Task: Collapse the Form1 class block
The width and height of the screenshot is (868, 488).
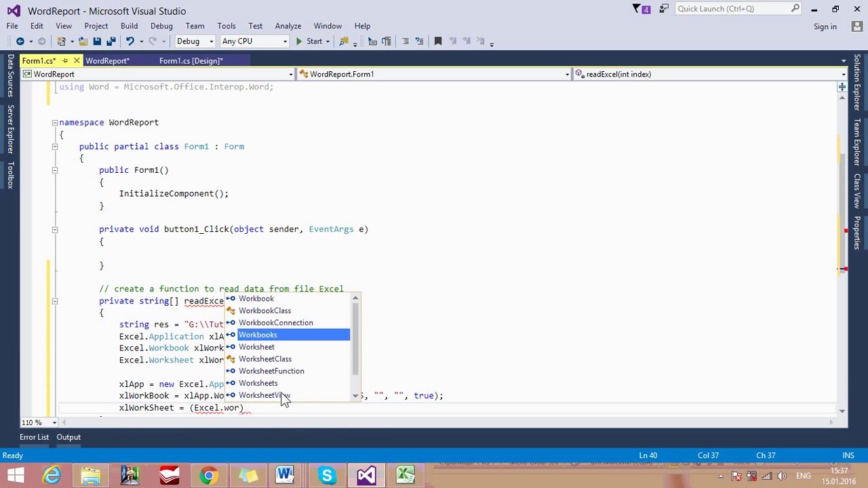Action: coord(55,146)
